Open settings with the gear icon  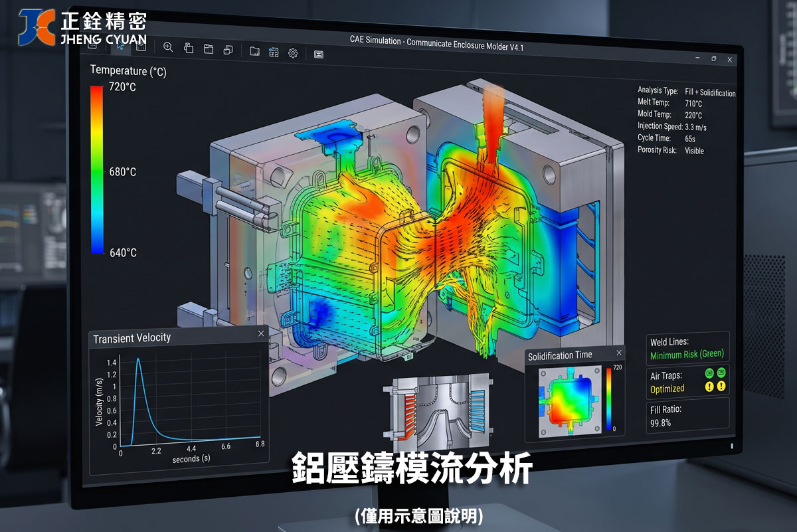(293, 52)
